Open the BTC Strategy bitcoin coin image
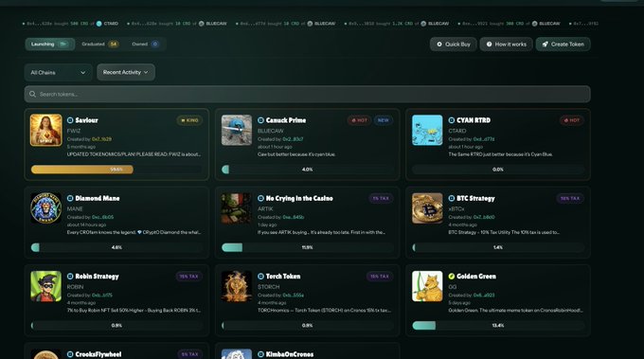This screenshot has width=644, height=359. pos(427,208)
